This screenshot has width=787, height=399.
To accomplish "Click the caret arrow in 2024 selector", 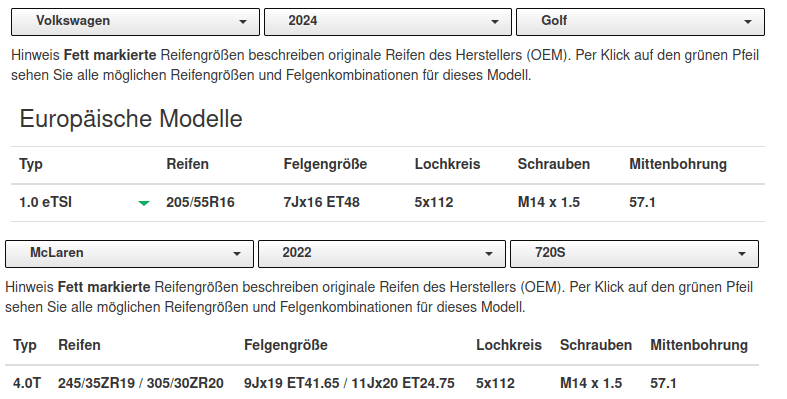I will 495,22.
